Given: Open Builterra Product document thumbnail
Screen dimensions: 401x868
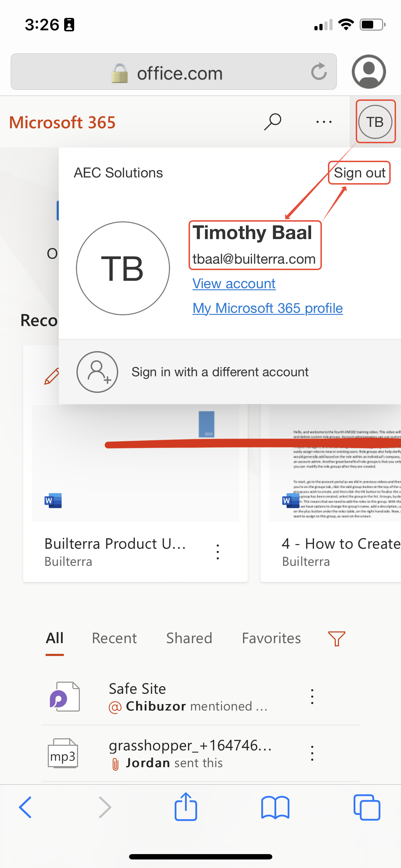Looking at the screenshot, I should click(x=135, y=463).
